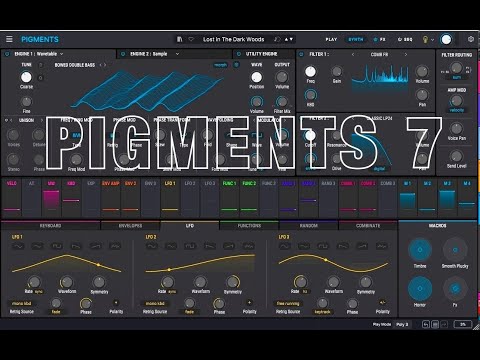Image resolution: width=480 pixels, height=360 pixels.
Task: Toggle Engine 1 power button
Action: point(7,54)
